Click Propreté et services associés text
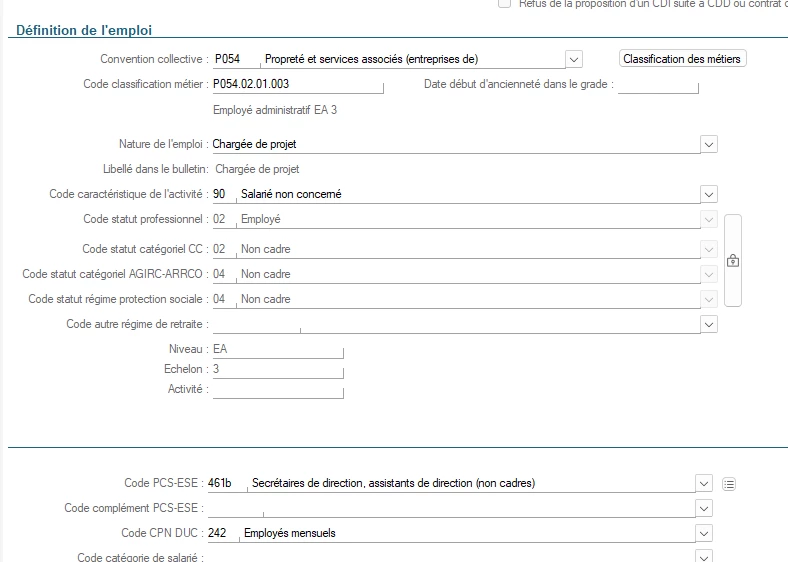Image resolution: width=788 pixels, height=562 pixels. tap(371, 59)
